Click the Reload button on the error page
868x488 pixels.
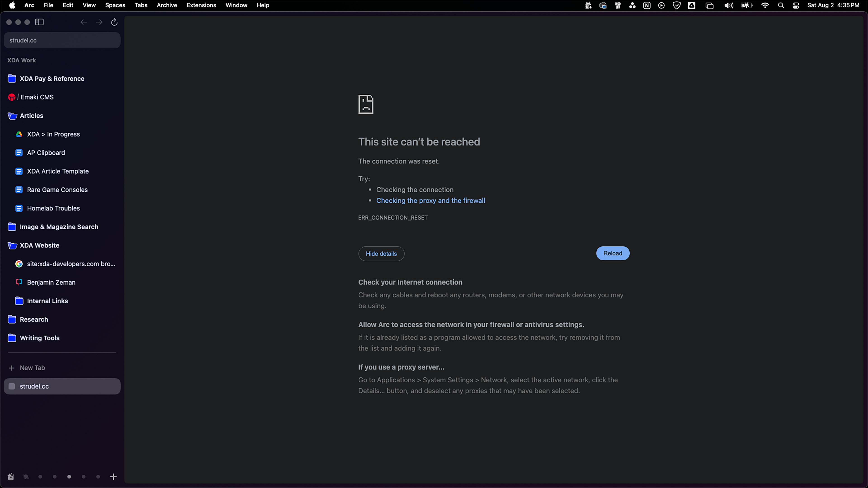[x=613, y=253]
